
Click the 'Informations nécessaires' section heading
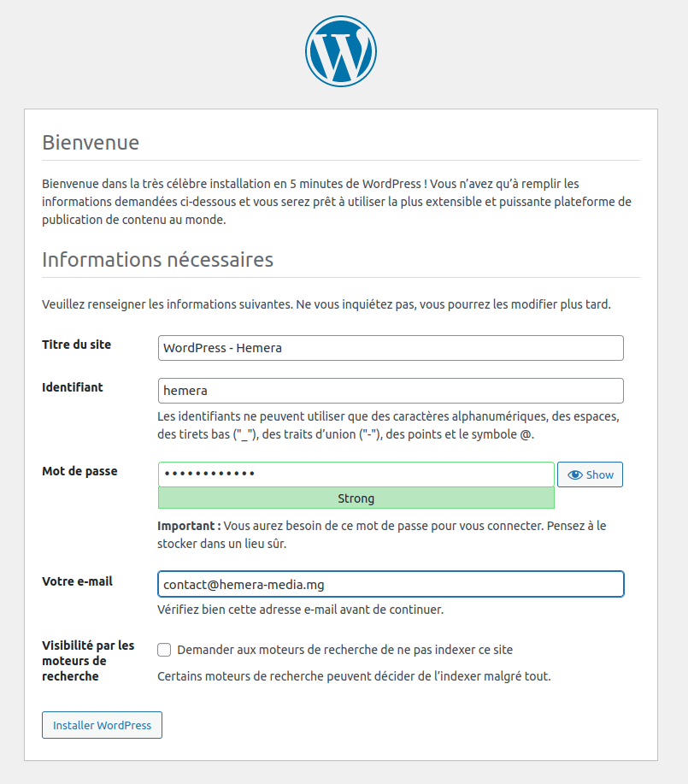157,259
